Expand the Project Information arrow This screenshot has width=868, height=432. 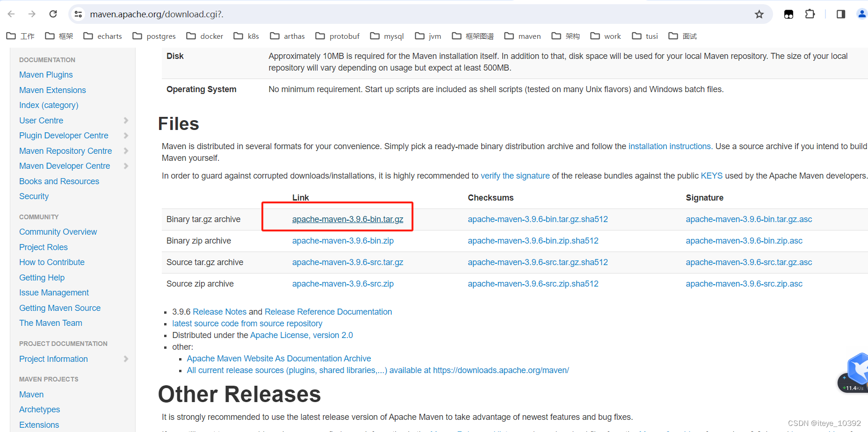point(126,359)
